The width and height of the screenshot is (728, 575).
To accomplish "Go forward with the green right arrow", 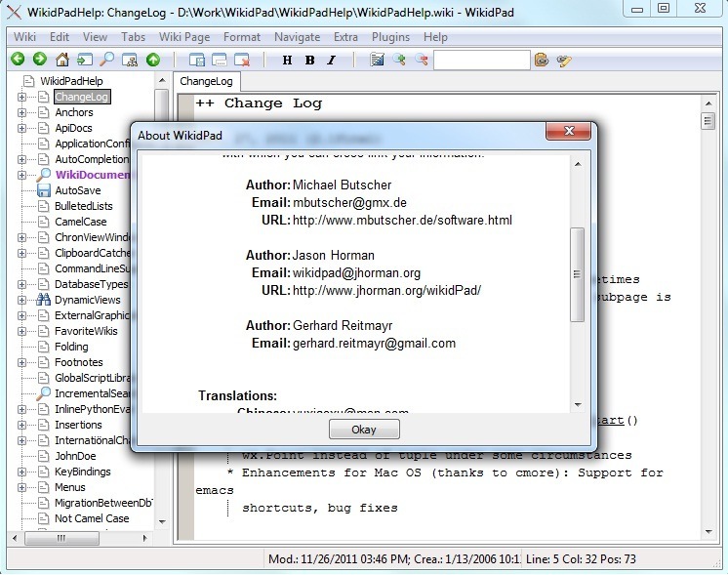I will (x=40, y=60).
